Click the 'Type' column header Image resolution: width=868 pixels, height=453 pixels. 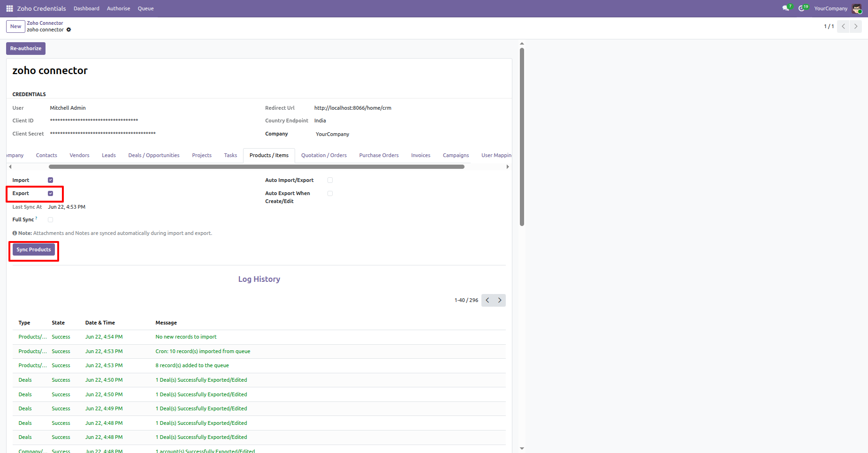[24, 323]
